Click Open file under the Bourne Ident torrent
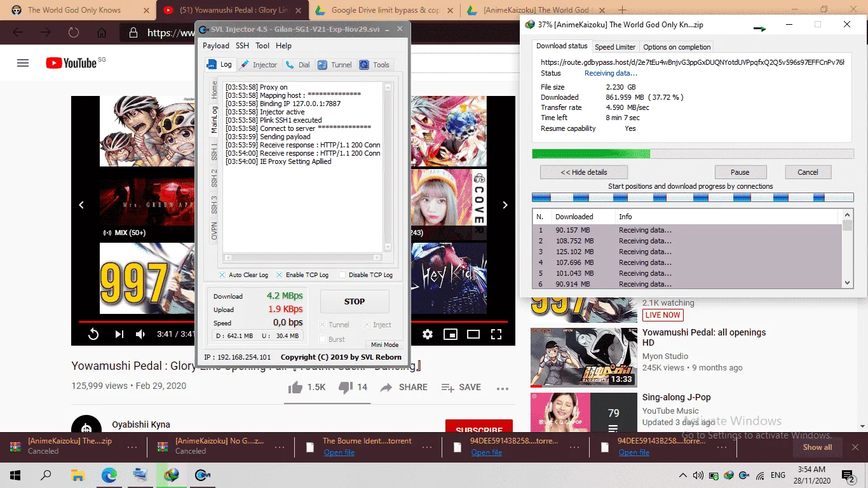The height and width of the screenshot is (488, 868). (339, 452)
